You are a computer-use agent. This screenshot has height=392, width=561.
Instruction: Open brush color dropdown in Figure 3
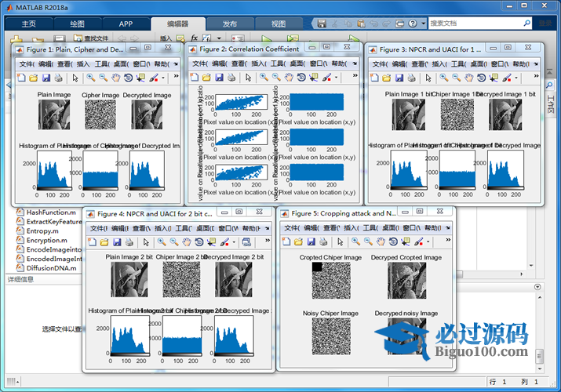click(x=516, y=78)
